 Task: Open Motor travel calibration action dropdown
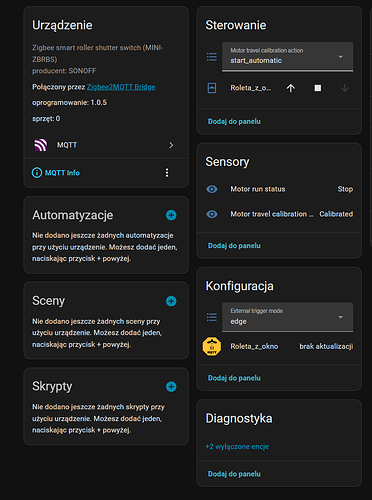287,57
